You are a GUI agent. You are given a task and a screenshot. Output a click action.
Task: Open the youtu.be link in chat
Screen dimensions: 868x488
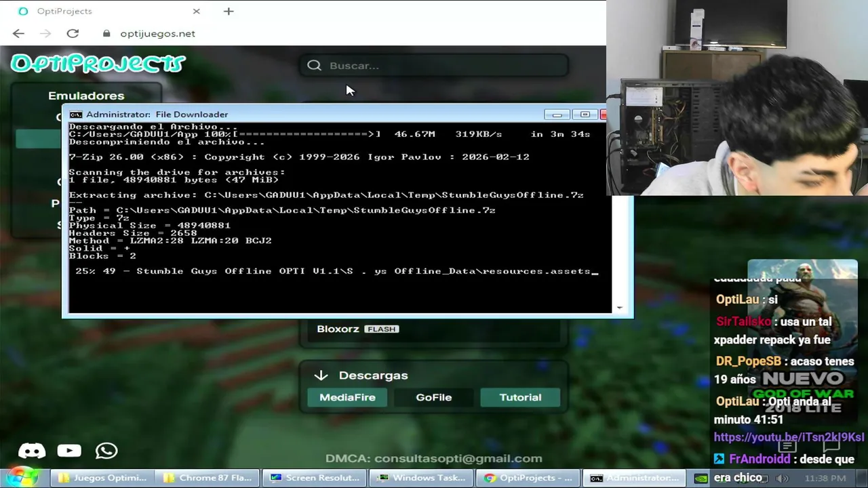pyautogui.click(x=789, y=438)
